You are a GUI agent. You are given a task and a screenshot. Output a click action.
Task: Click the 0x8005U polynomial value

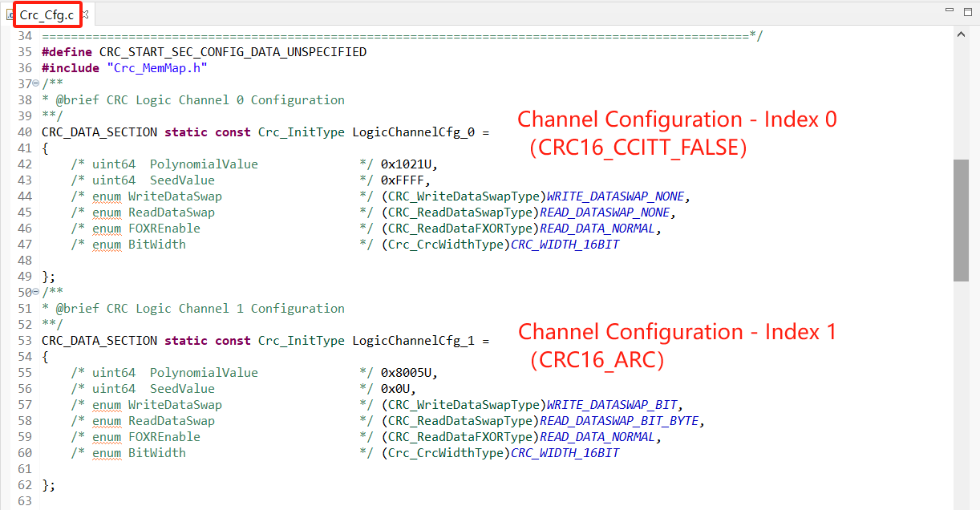coord(409,373)
